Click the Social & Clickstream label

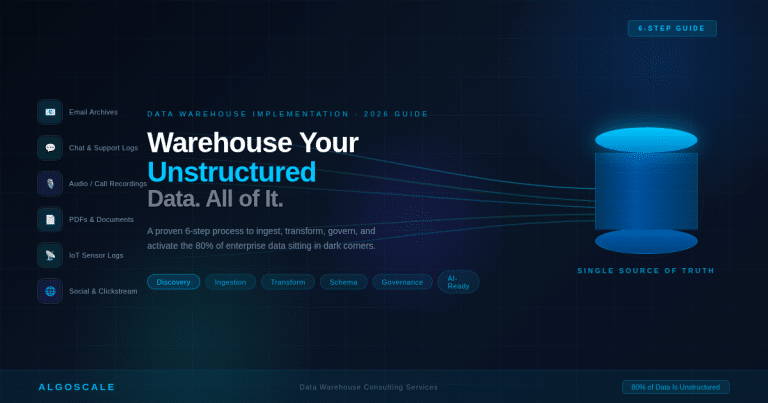(x=103, y=291)
